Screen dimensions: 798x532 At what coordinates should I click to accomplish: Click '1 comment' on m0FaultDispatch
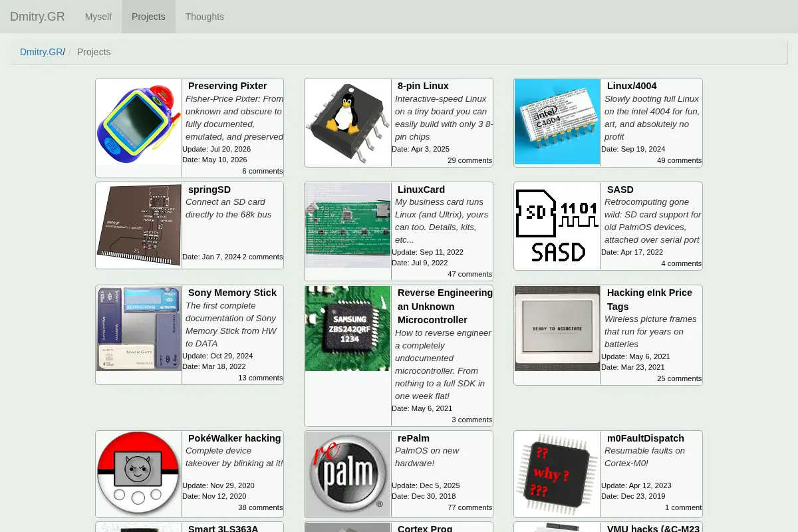pyautogui.click(x=684, y=507)
